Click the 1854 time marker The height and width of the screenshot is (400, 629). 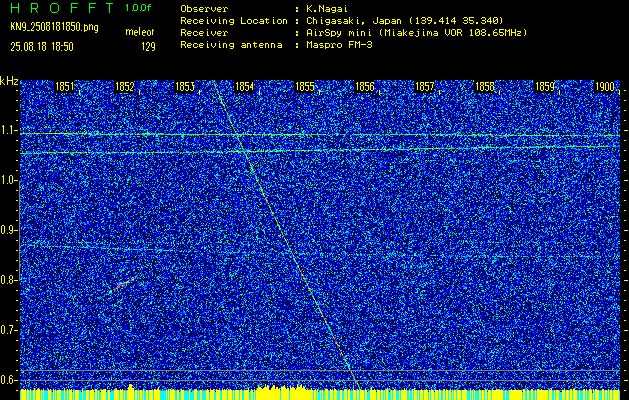244,86
